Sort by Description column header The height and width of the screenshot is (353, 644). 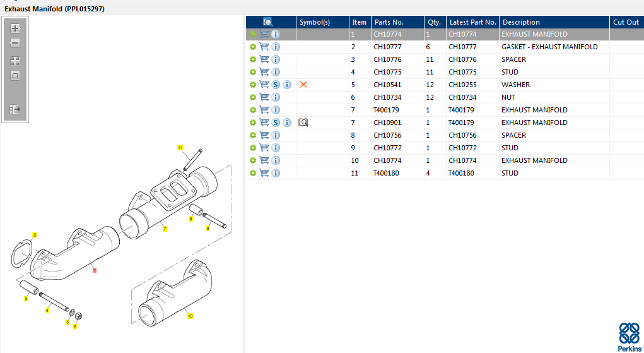554,22
